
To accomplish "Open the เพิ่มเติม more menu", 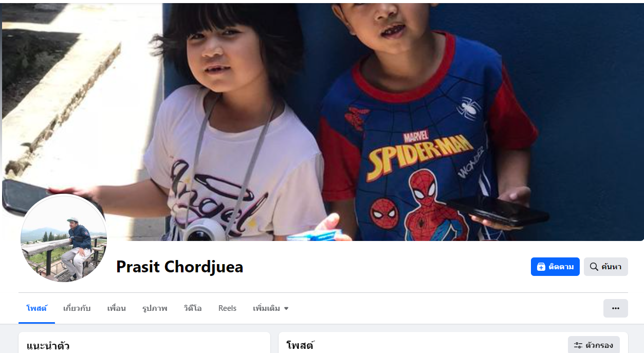I will 271,308.
